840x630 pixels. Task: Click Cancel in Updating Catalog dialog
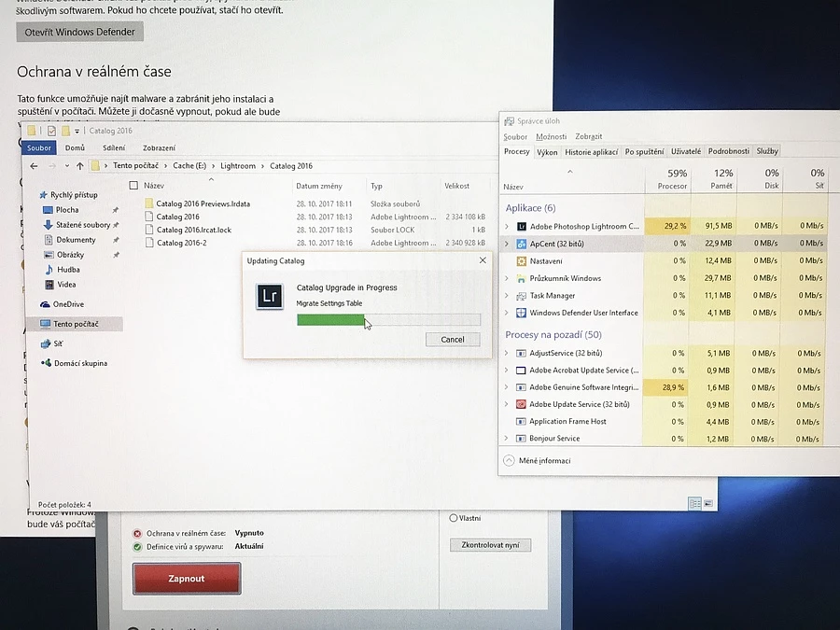[x=453, y=340]
